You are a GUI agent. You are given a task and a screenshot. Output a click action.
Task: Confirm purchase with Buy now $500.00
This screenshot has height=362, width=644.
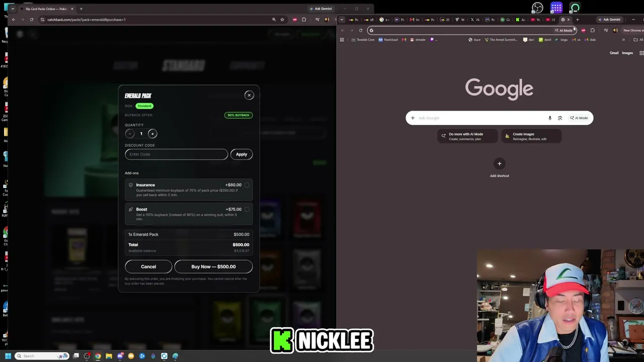pyautogui.click(x=213, y=266)
